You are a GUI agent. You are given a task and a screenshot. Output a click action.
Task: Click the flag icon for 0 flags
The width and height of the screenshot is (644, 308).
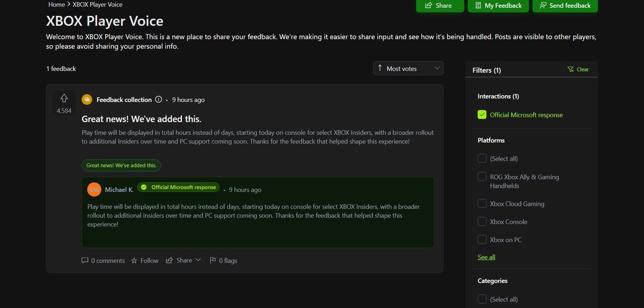(213, 260)
